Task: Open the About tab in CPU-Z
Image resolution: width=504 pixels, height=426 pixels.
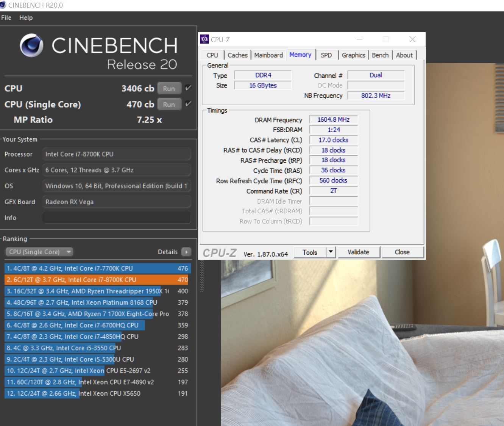Action: coord(404,55)
